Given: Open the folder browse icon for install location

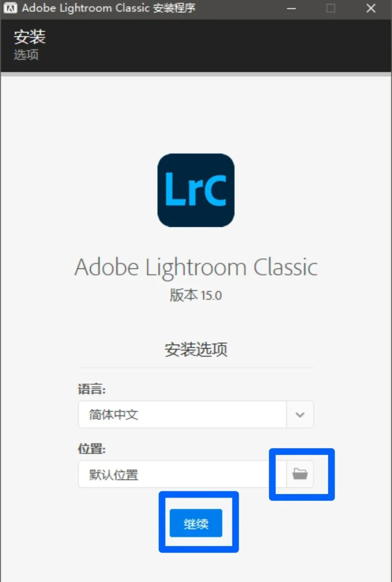Looking at the screenshot, I should point(300,474).
